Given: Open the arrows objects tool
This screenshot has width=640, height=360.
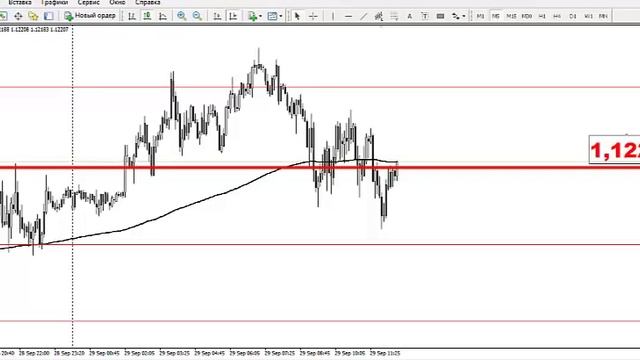Looking at the screenshot, I should (456, 16).
